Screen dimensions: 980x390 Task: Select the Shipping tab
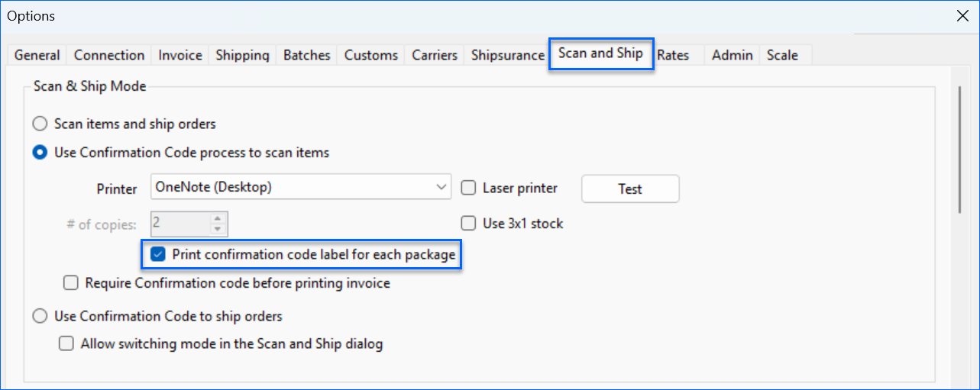coord(242,56)
